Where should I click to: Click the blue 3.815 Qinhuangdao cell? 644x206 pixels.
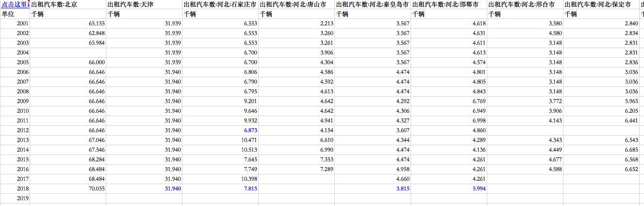pos(373,189)
